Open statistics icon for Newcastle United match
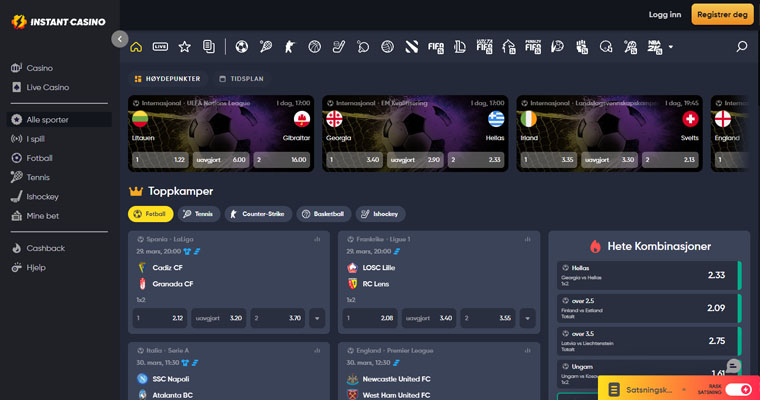Viewport: 760px width, 400px height. tap(527, 351)
